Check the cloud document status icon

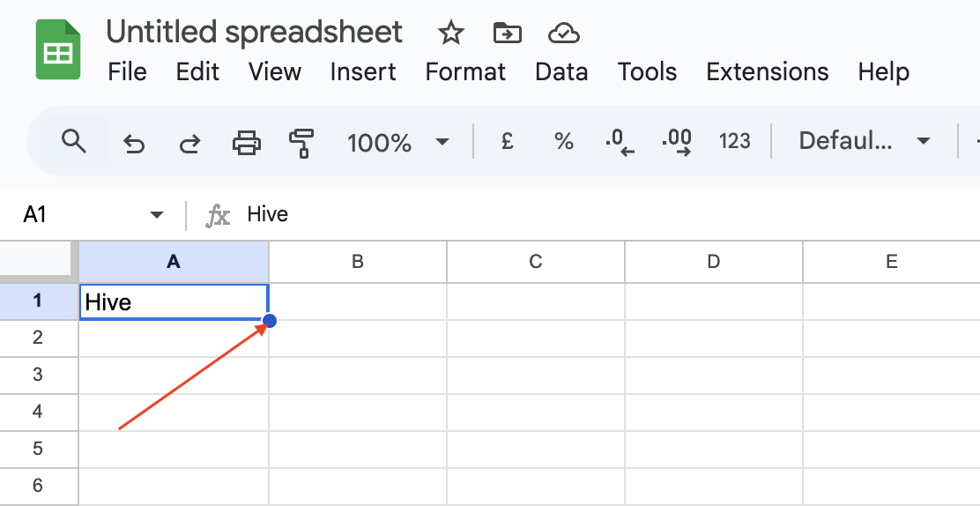tap(564, 33)
